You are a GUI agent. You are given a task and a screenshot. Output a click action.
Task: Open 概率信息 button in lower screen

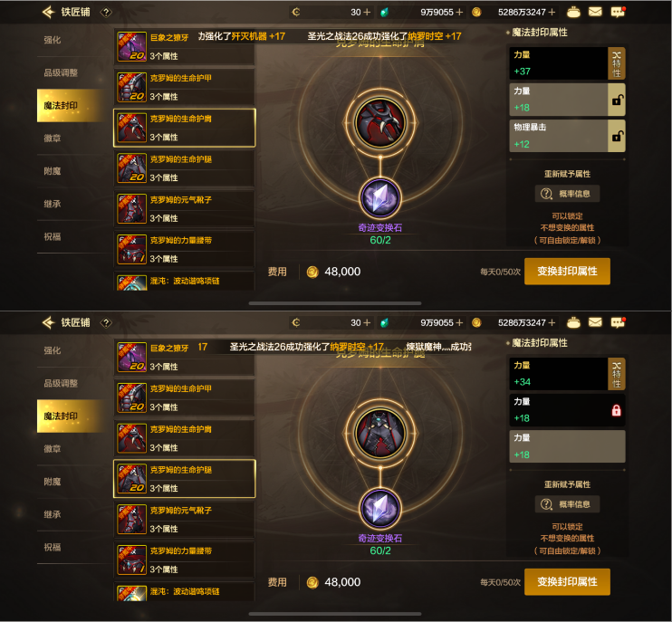tap(567, 504)
